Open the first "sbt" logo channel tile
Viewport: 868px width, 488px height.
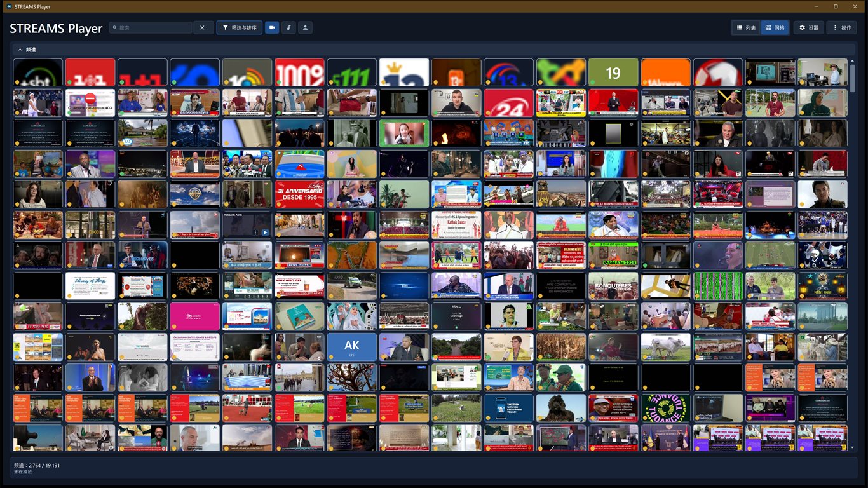(38, 72)
